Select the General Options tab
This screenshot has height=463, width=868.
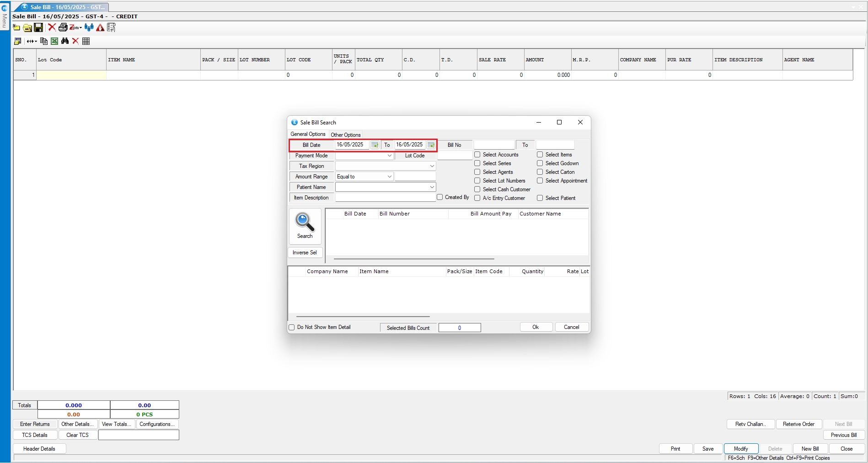(308, 135)
